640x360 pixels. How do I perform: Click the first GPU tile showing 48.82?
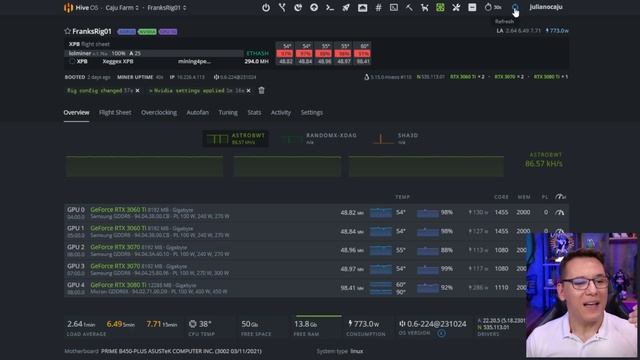[x=285, y=53]
